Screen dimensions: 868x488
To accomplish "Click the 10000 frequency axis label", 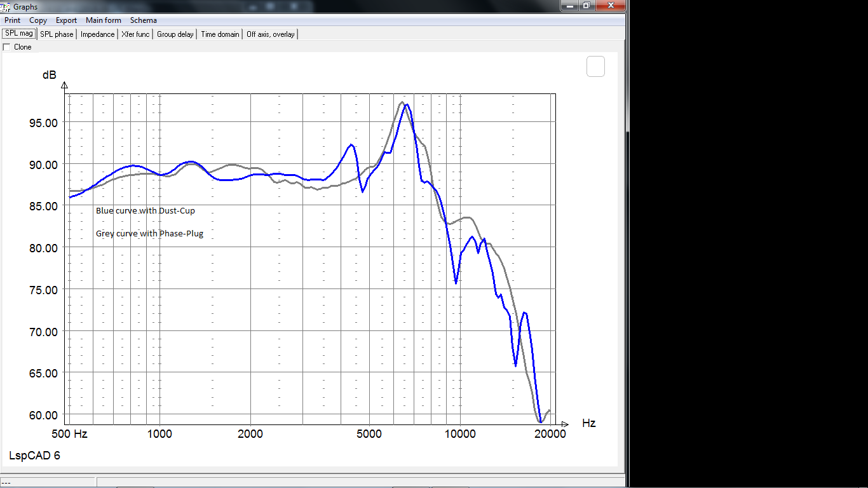I will coord(460,434).
